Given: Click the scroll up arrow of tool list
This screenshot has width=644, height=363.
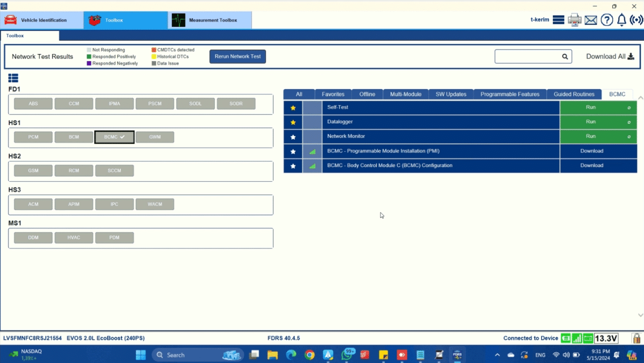Looking at the screenshot, I should coord(640,98).
